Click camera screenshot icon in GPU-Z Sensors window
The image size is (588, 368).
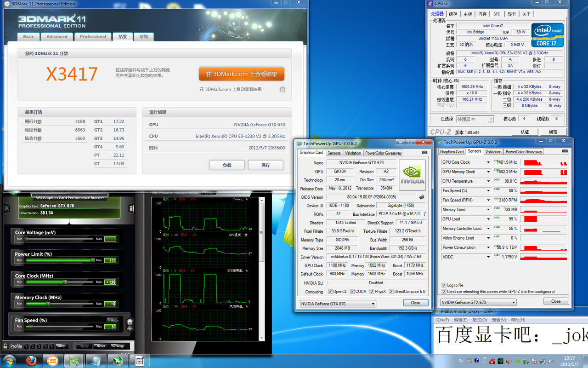[565, 151]
